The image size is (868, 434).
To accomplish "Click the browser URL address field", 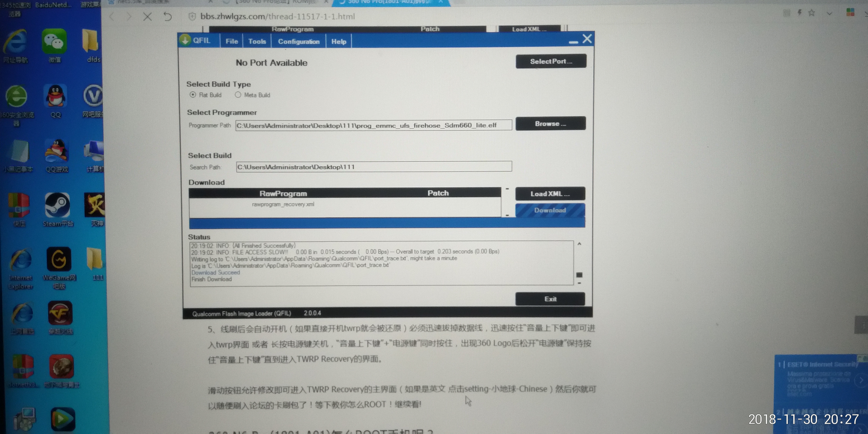I will click(x=278, y=16).
